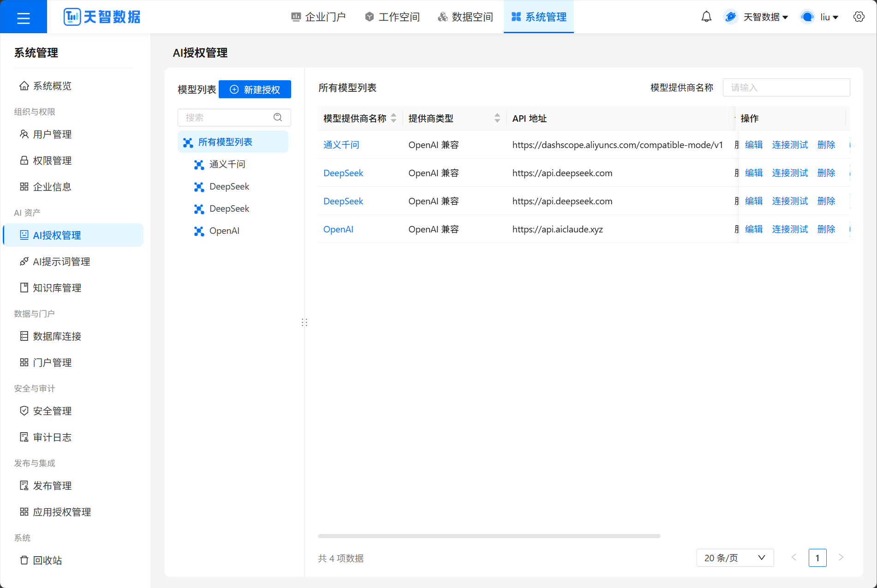Open the notification bell

coord(706,17)
